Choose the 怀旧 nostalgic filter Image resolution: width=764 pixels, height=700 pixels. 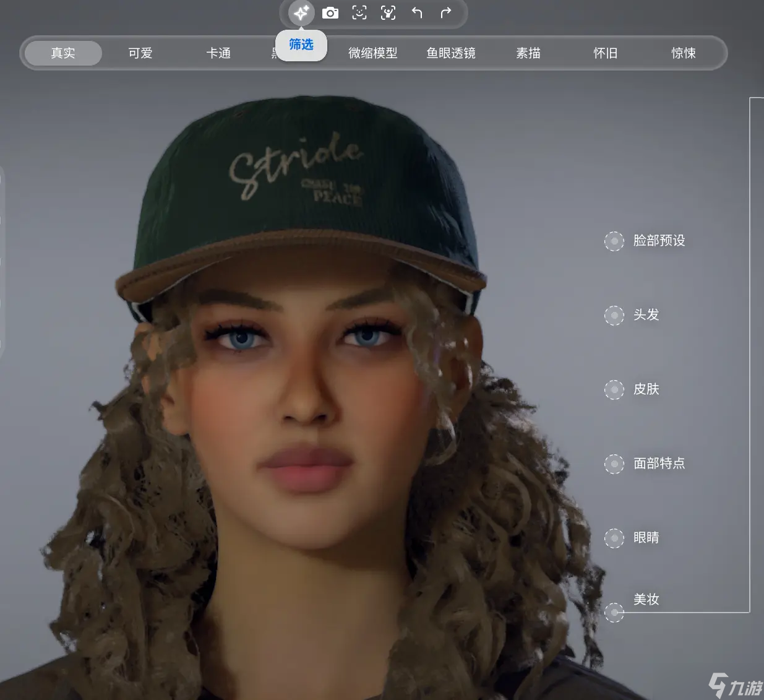(606, 53)
